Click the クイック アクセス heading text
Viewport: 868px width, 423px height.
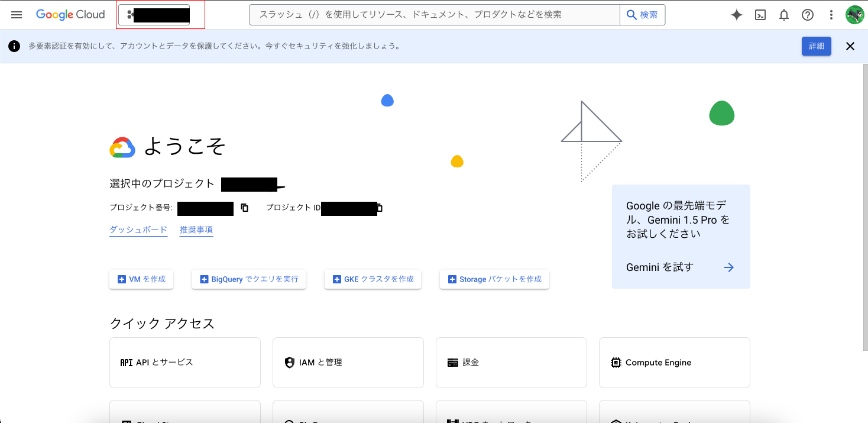click(162, 324)
